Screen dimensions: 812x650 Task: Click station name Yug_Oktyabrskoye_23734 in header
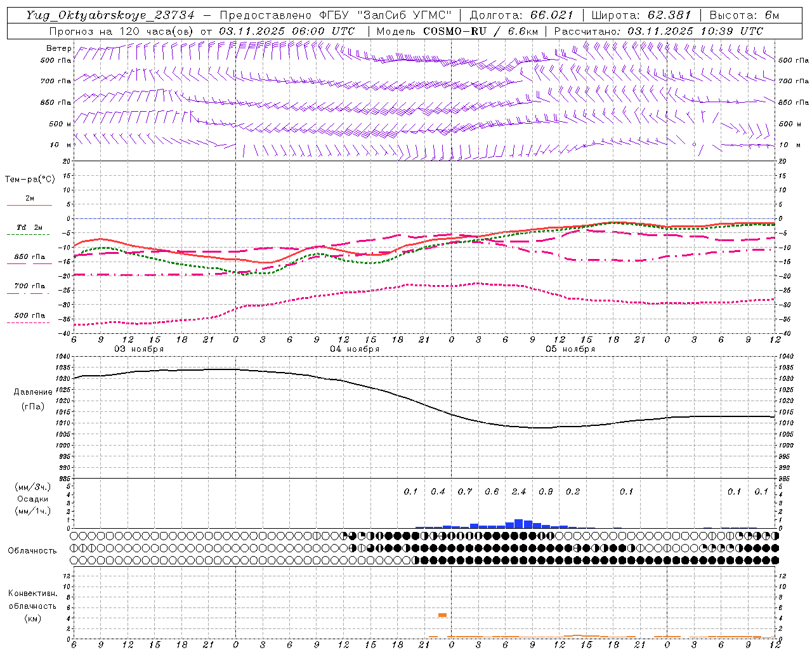click(110, 15)
